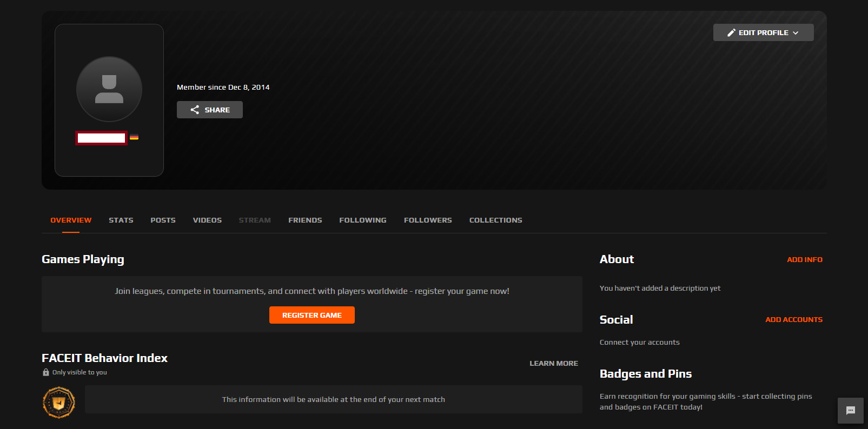Open the Stats tab
868x429 pixels.
[121, 220]
